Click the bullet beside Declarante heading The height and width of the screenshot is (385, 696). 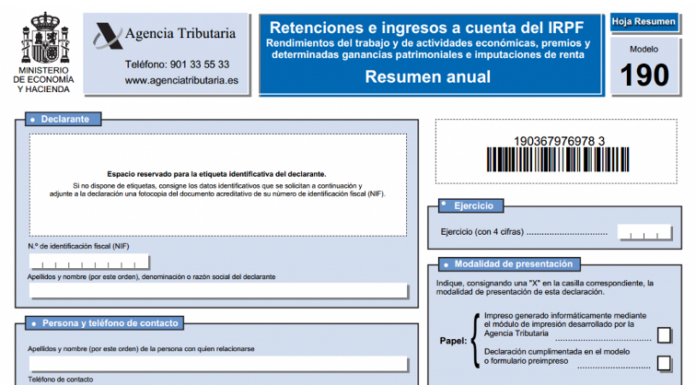click(x=32, y=119)
